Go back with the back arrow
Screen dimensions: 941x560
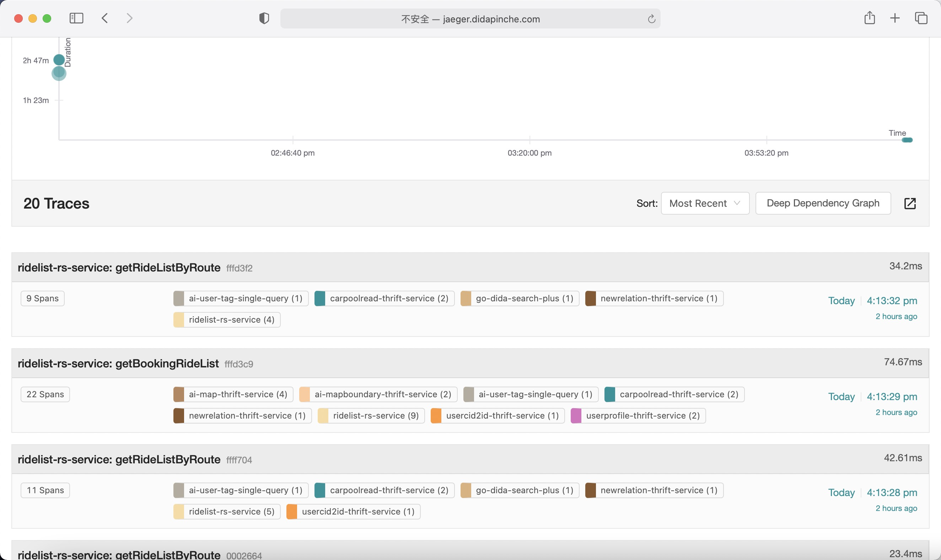tap(105, 18)
